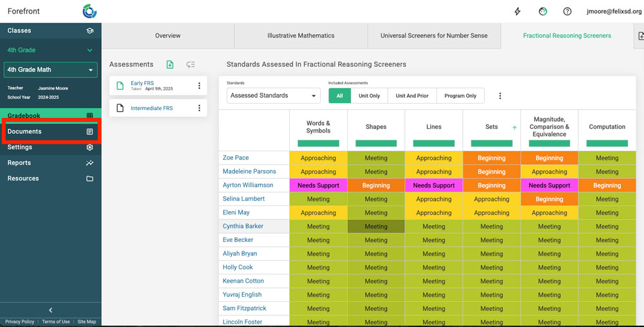Viewport: 644px width, 327px height.
Task: Open the Universal Screeners for Number Sense tab
Action: coord(433,36)
